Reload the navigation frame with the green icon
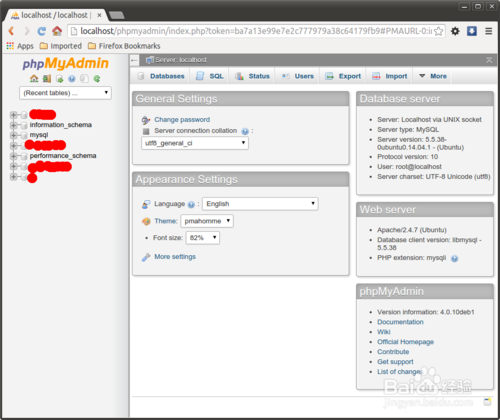Screen dimensions: 500x420 pos(97,79)
